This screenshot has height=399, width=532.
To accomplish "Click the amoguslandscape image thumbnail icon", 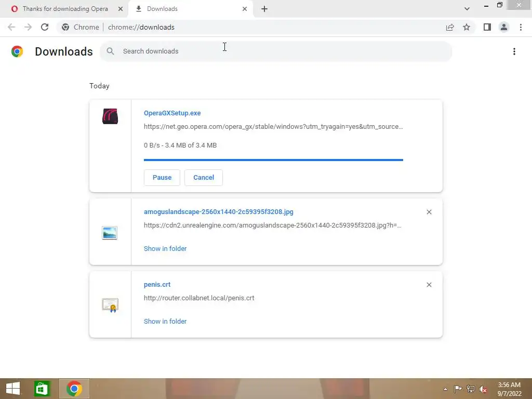I will tap(110, 233).
